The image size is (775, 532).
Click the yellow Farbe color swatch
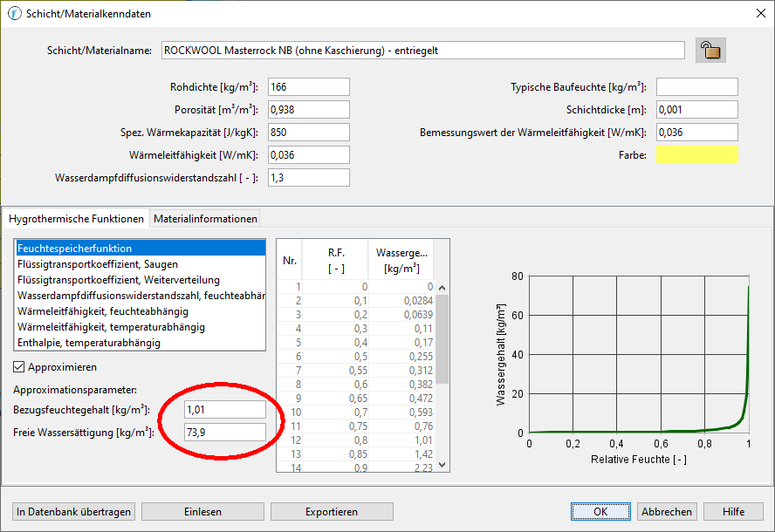click(696, 155)
